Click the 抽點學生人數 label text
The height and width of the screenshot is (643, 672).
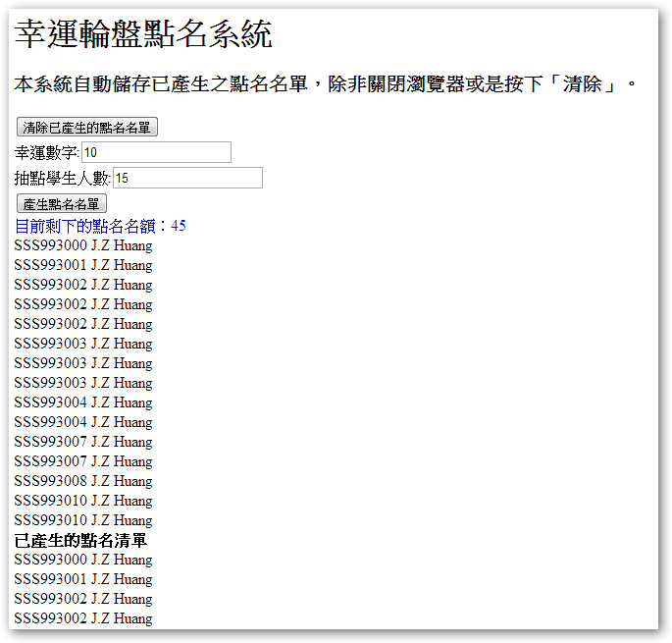(x=63, y=178)
